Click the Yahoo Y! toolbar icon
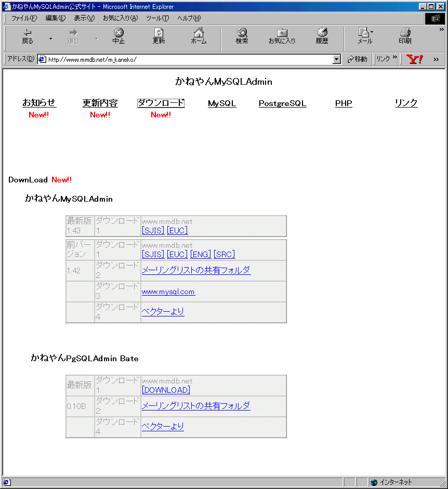The width and height of the screenshot is (448, 489). click(415, 59)
